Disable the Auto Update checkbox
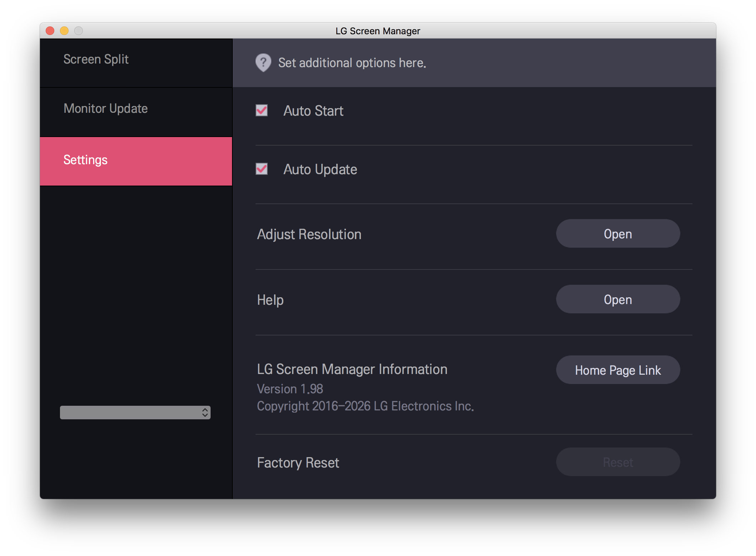The height and width of the screenshot is (556, 756). pyautogui.click(x=262, y=169)
